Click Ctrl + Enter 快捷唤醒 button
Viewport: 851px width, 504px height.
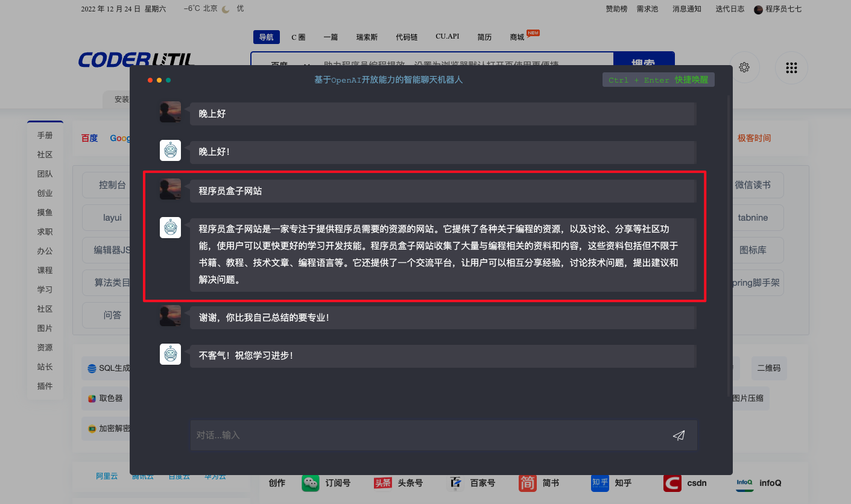point(659,80)
